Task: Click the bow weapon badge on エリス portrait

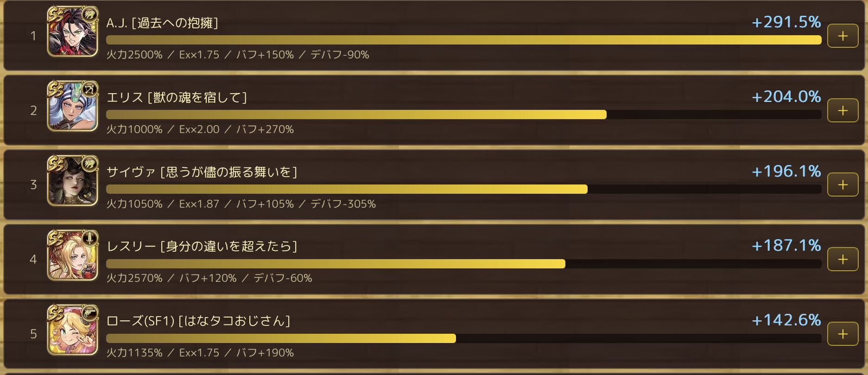Action: (89, 88)
